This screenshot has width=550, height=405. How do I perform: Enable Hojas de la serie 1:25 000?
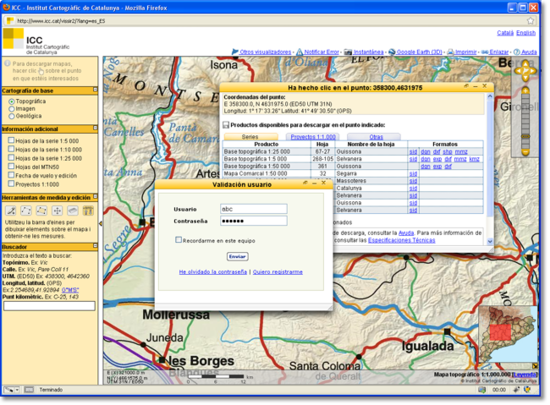(11, 158)
